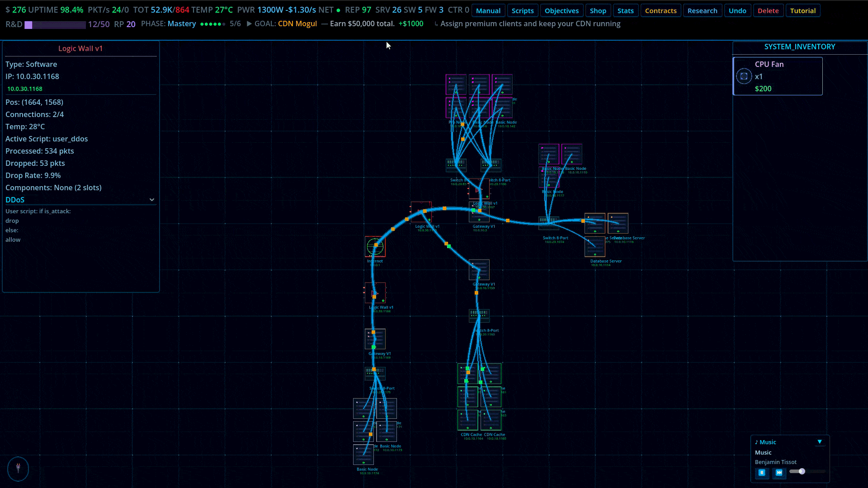Select the Gateway V1 node above CDN caches

[x=479, y=270]
